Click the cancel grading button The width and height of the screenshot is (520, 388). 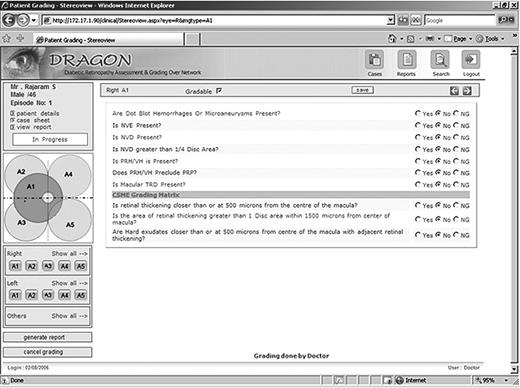[x=47, y=352]
